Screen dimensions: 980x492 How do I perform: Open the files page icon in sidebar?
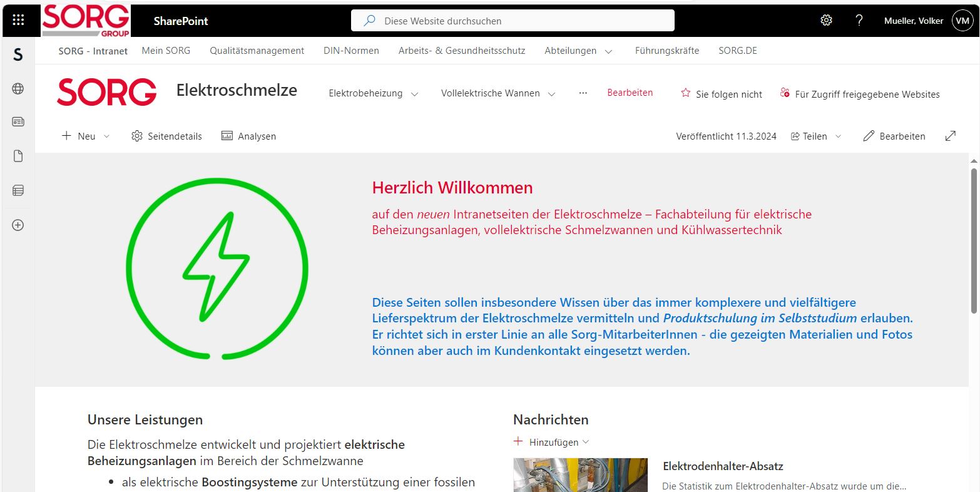click(18, 156)
